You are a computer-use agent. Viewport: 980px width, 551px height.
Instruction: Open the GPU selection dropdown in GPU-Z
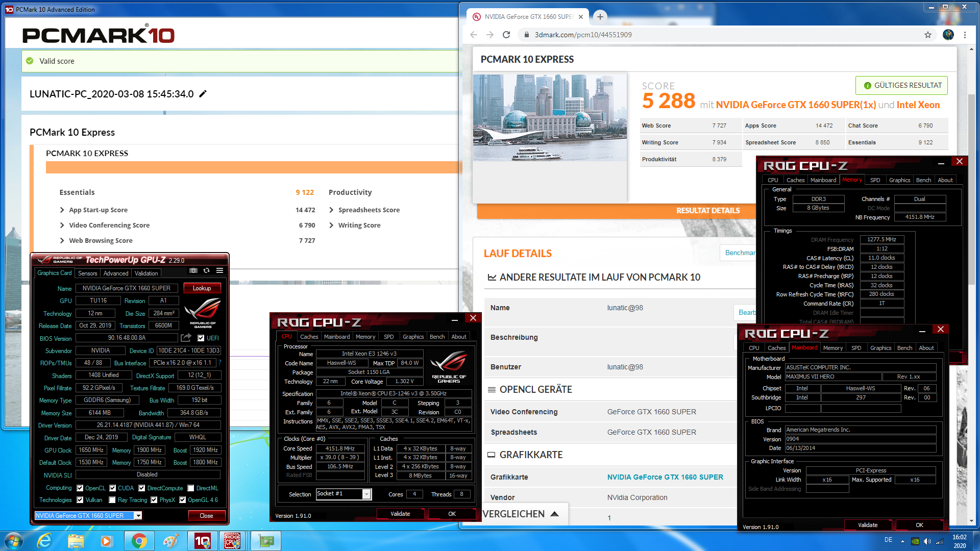[x=137, y=516]
